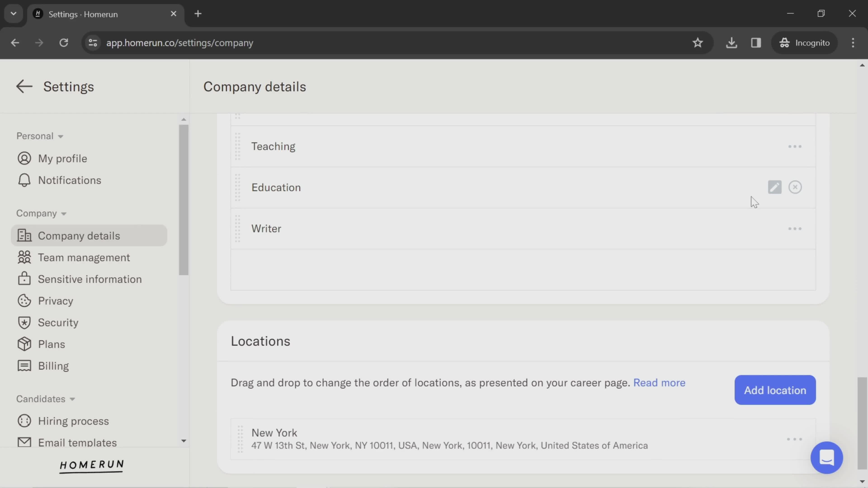Select the Teaching department row
The image size is (868, 488).
pyautogui.click(x=523, y=146)
